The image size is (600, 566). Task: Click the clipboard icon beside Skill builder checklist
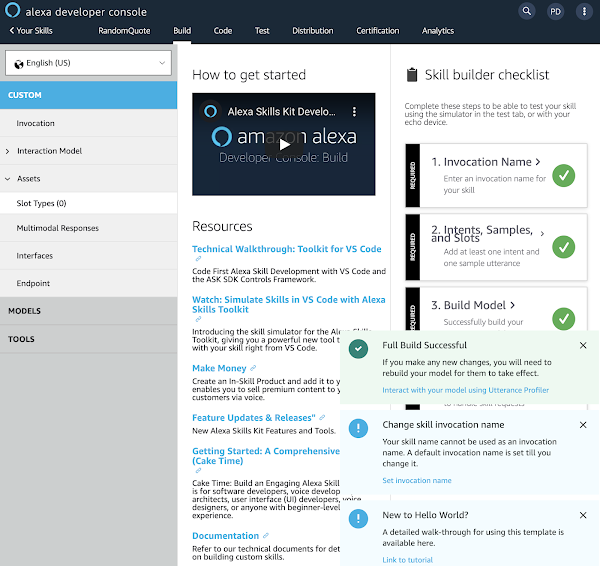pos(412,75)
